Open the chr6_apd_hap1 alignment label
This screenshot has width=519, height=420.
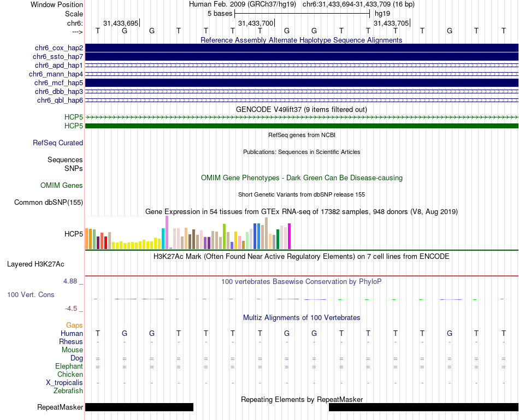59,65
